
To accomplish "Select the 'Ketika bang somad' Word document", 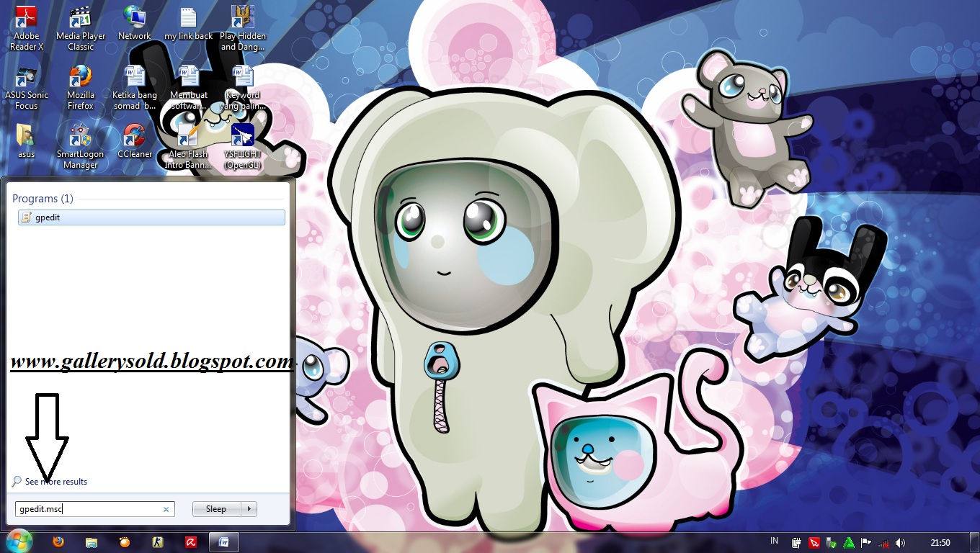I will tap(135, 88).
